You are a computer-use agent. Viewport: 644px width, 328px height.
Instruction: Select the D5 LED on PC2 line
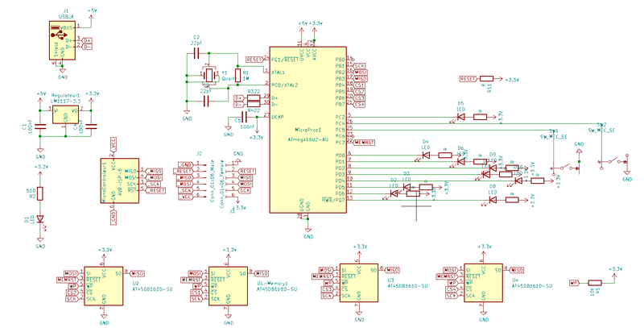(x=461, y=116)
